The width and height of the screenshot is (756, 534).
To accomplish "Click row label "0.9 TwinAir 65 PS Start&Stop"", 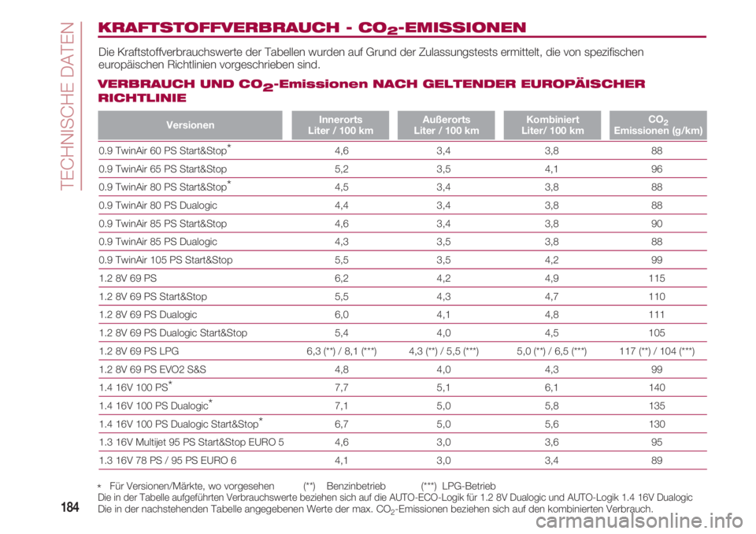I will click(x=162, y=169).
